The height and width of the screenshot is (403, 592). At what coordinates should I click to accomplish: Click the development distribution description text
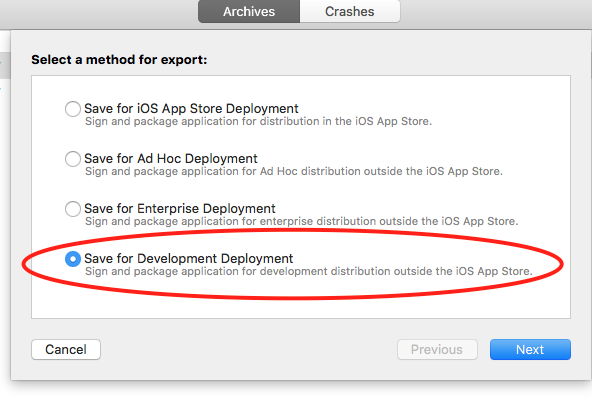(308, 271)
